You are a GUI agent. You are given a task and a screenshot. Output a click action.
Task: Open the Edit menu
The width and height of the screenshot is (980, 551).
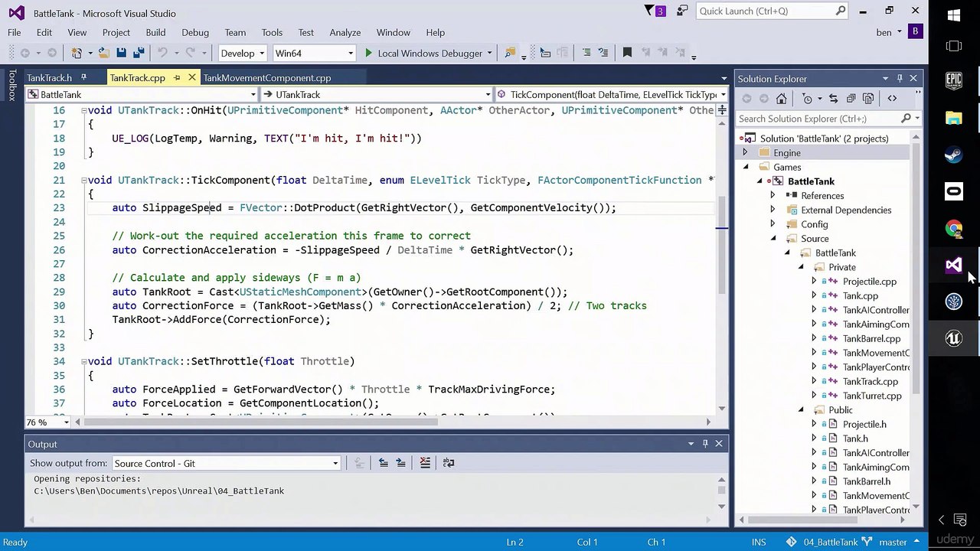tap(44, 32)
